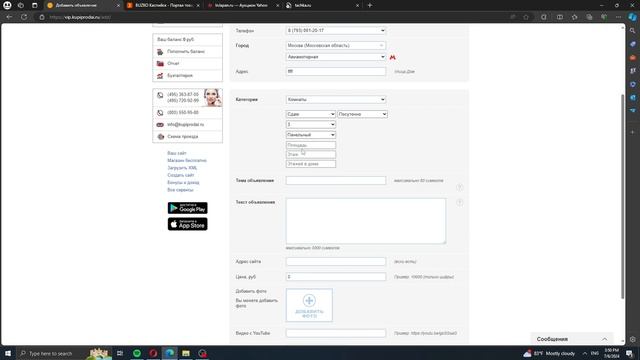
Task: Click the App Store badge
Action: [187, 224]
